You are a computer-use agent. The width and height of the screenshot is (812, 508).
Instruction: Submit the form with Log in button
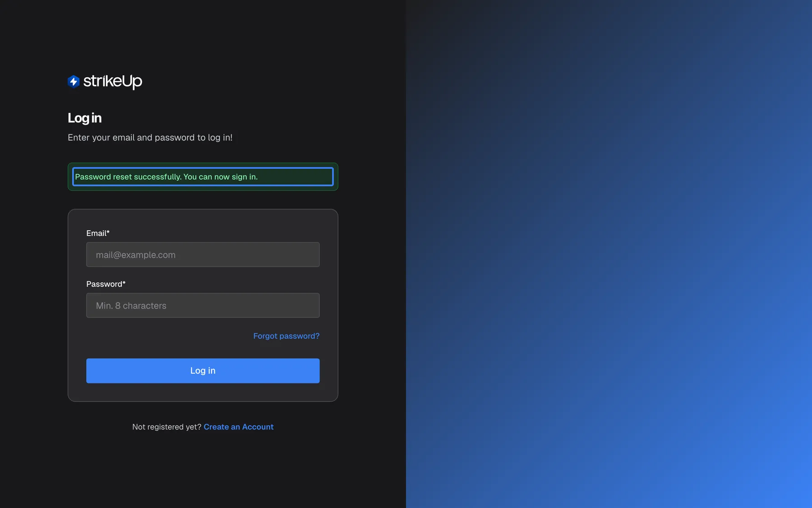tap(203, 371)
